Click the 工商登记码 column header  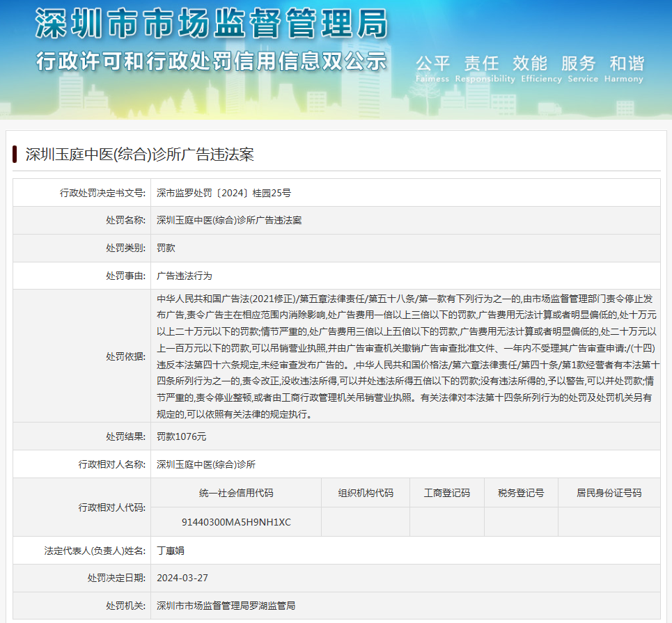coord(447,493)
